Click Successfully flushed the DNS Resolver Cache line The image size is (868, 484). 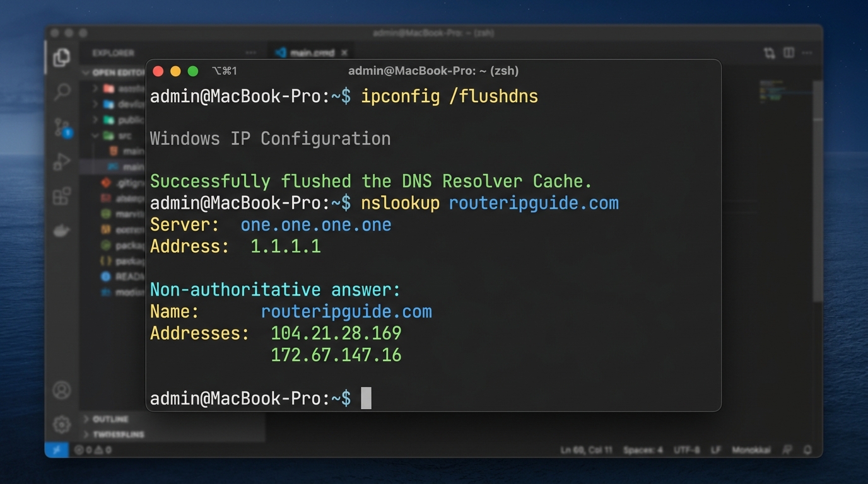pyautogui.click(x=371, y=181)
